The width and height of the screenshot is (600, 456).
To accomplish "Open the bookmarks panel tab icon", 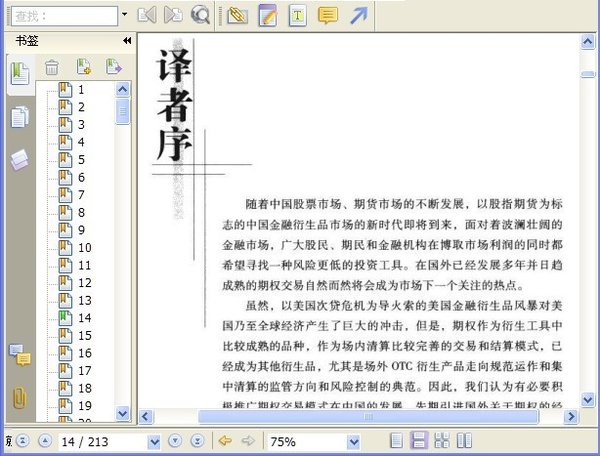I will (20, 73).
